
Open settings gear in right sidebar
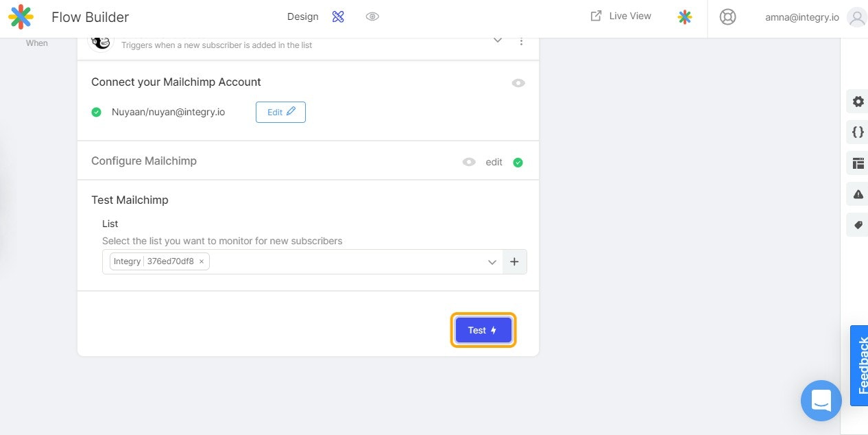point(858,102)
